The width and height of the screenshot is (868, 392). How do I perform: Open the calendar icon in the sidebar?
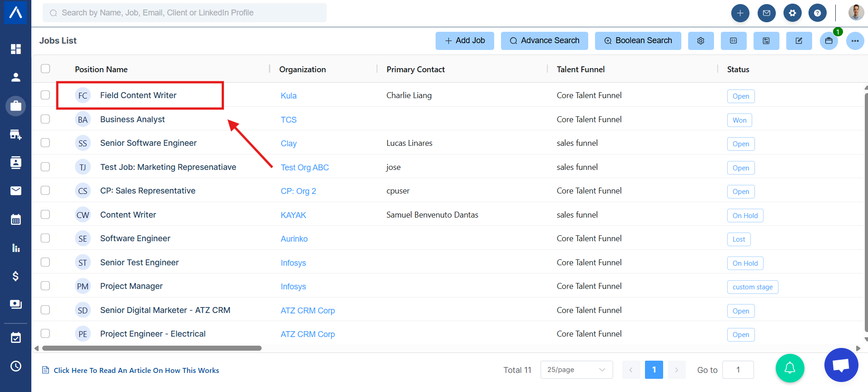pos(16,220)
